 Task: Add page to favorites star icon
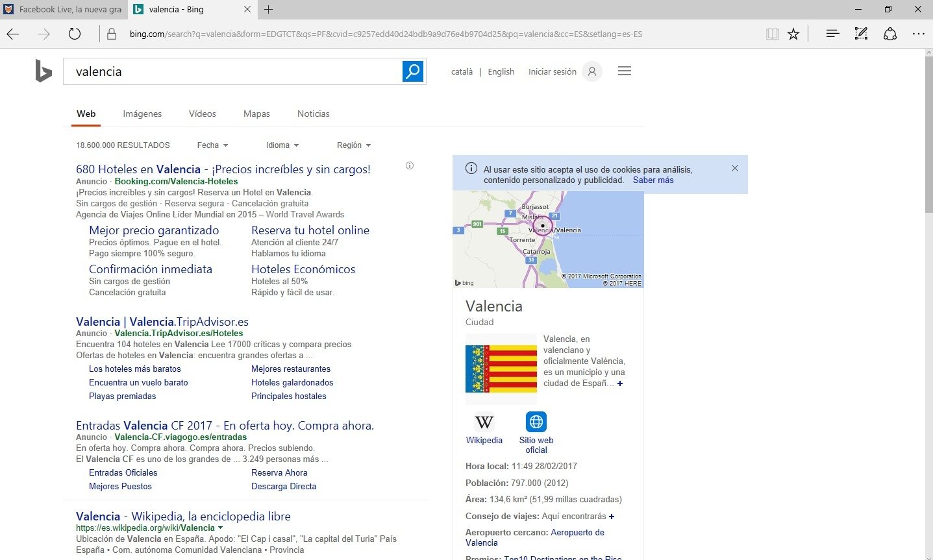click(793, 34)
